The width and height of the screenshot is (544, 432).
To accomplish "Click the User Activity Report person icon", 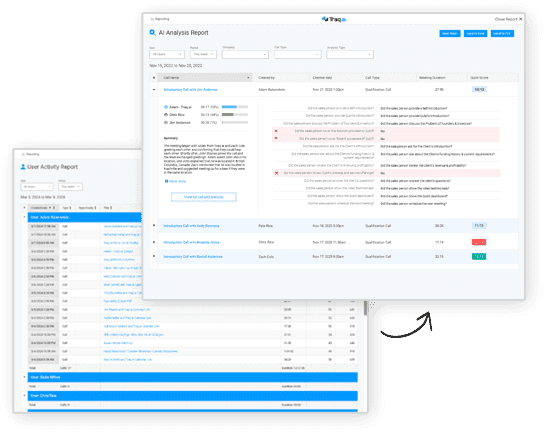I will coord(23,167).
